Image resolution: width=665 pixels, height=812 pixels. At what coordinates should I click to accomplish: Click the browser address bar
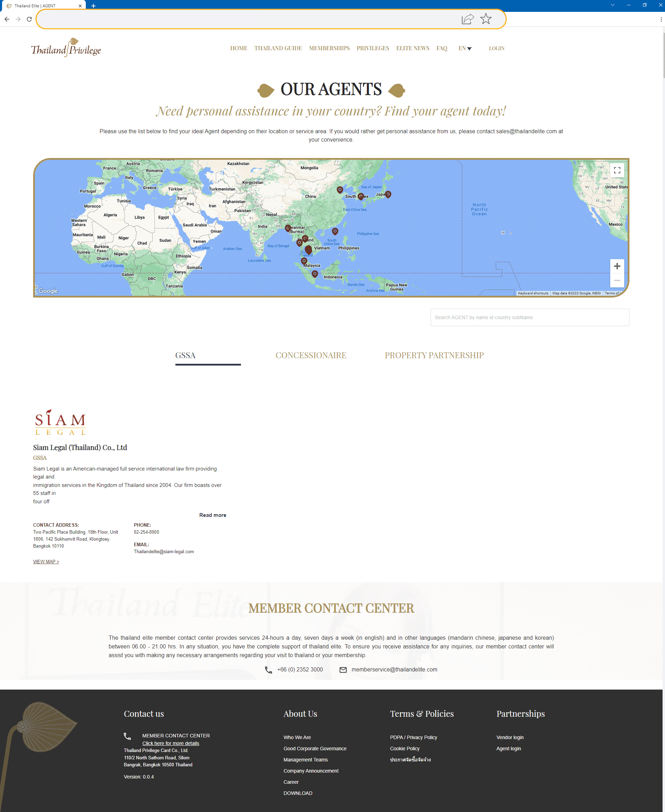(x=249, y=19)
